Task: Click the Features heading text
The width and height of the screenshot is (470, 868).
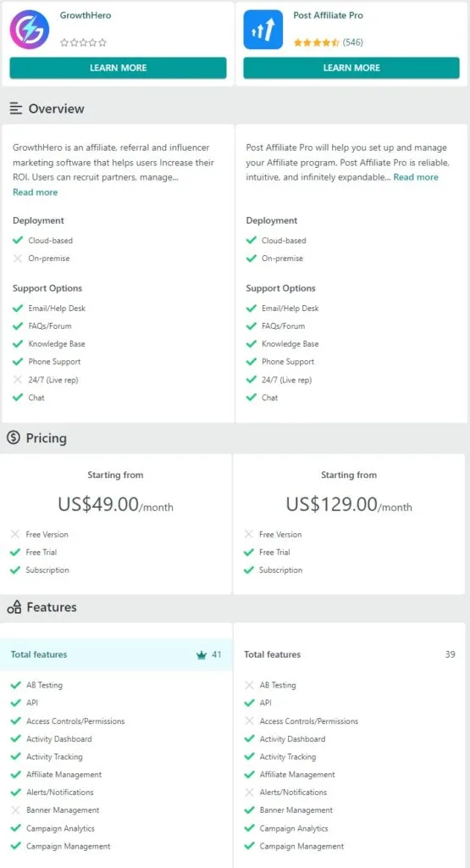Action: [x=52, y=607]
